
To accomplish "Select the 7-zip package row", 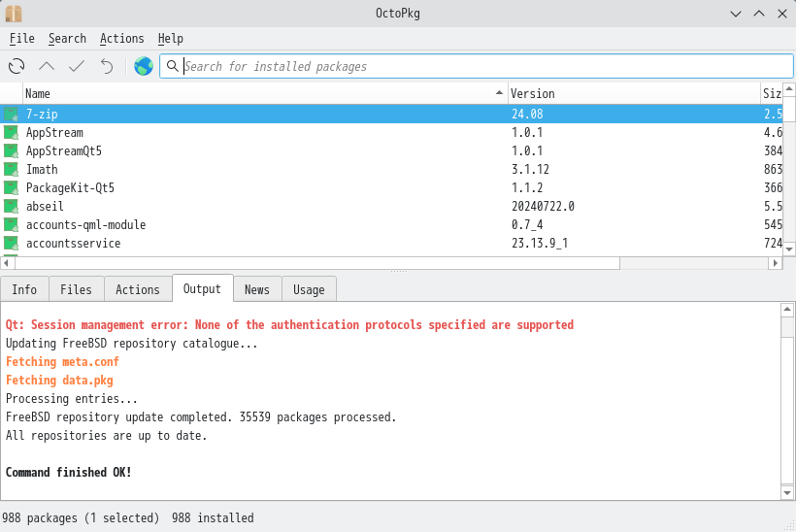I will tap(391, 114).
